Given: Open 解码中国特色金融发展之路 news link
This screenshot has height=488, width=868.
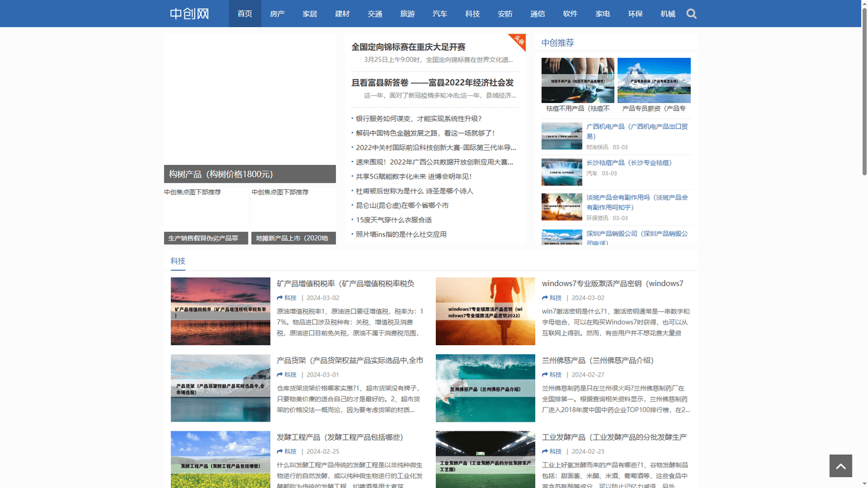Looking at the screenshot, I should [425, 133].
